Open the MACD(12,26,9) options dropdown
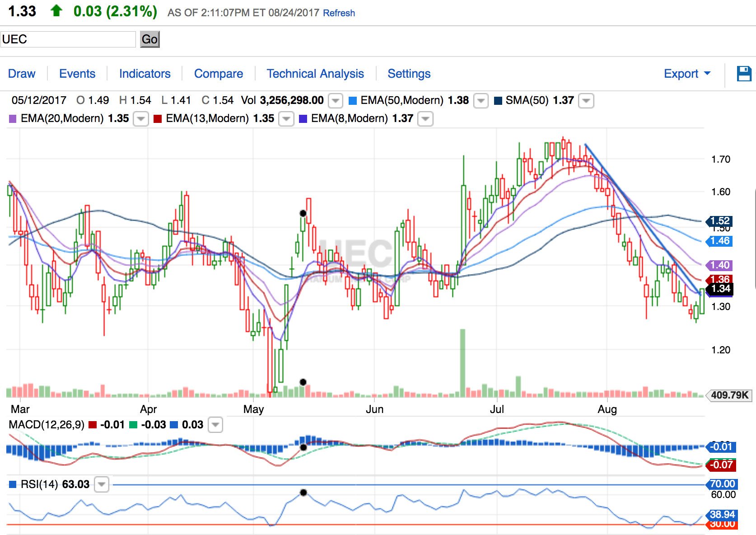This screenshot has width=756, height=535. 215,425
